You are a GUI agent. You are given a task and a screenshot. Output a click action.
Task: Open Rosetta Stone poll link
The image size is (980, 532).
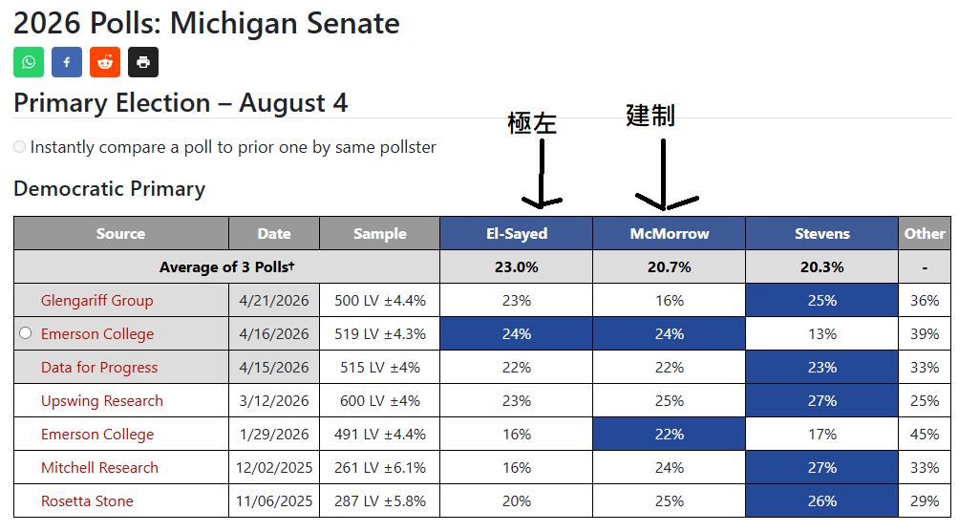pos(88,500)
